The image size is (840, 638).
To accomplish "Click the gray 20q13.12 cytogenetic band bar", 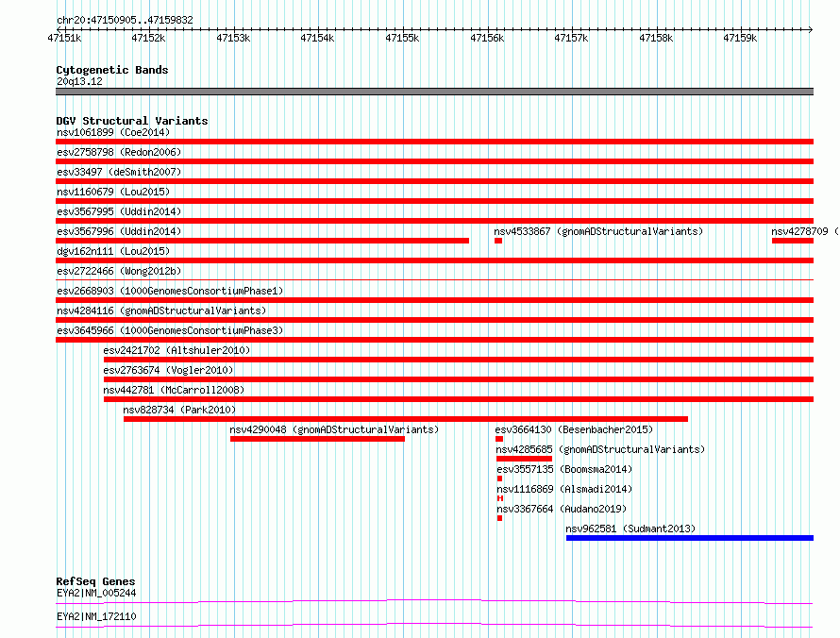I will pos(434,92).
